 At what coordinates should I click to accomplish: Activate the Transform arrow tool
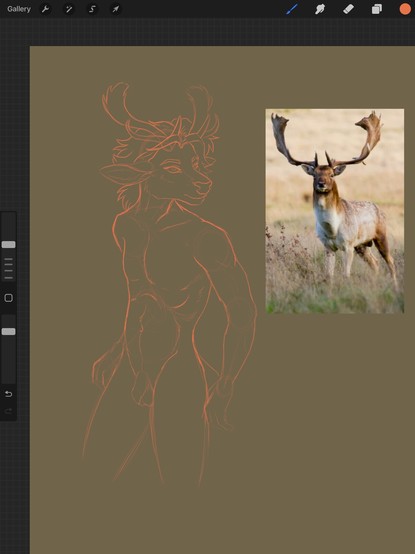coord(116,9)
